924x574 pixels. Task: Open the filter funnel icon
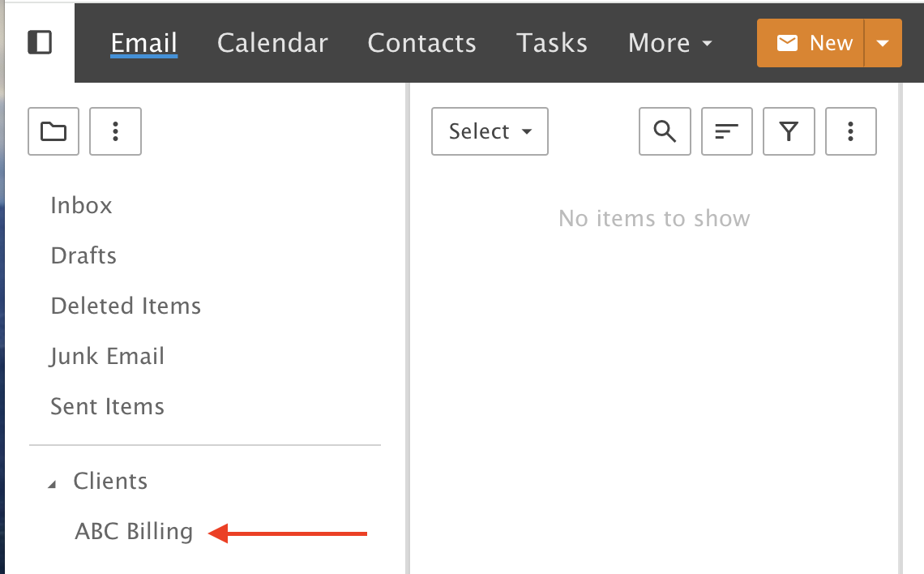(789, 131)
